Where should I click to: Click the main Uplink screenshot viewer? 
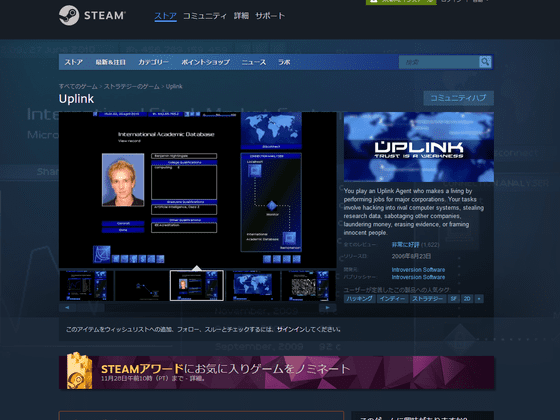click(x=198, y=190)
